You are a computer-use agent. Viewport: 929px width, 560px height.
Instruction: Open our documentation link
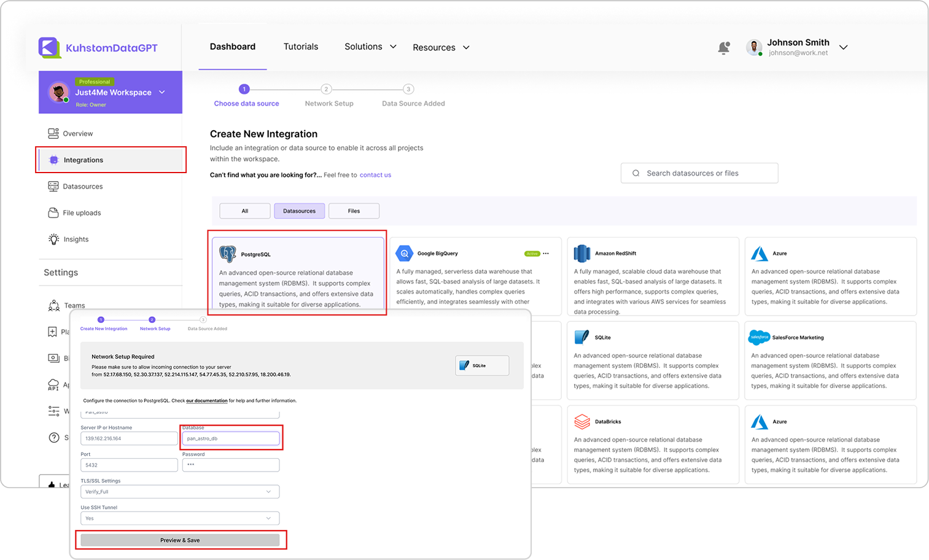click(x=207, y=400)
